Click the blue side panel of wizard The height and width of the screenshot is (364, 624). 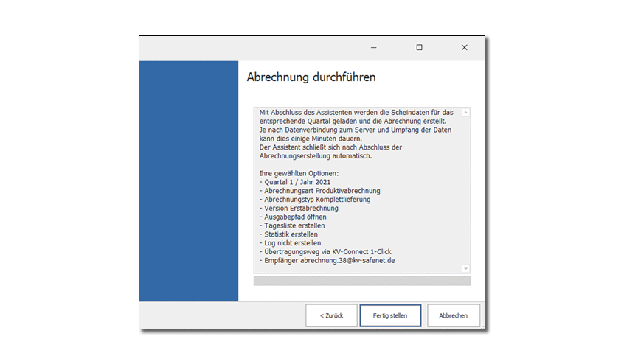[x=188, y=181]
